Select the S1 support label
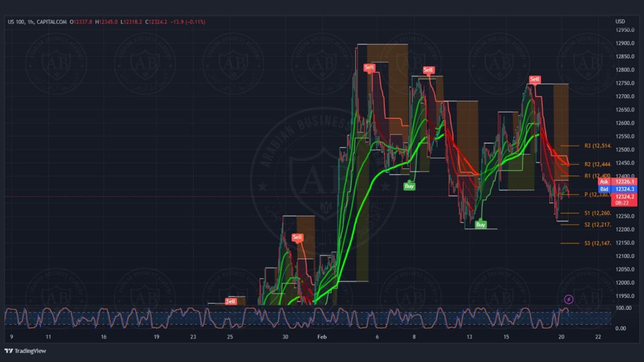Screen dimensions: 644x362 (598, 213)
